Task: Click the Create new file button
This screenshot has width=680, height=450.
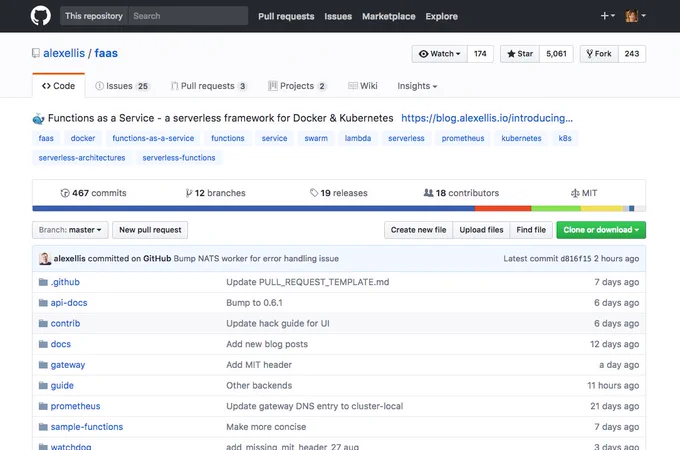Action: 418,230
